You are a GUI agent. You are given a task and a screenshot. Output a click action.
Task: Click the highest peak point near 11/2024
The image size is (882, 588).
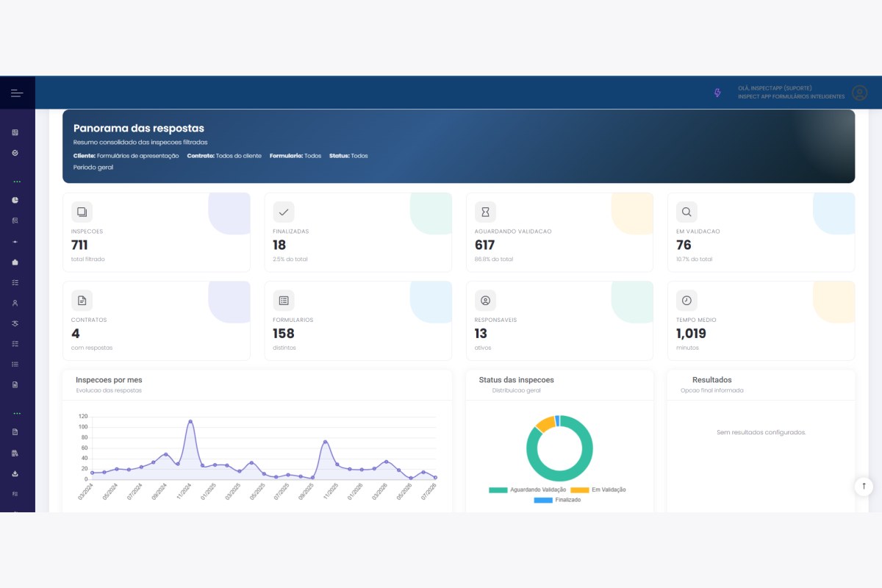point(190,422)
